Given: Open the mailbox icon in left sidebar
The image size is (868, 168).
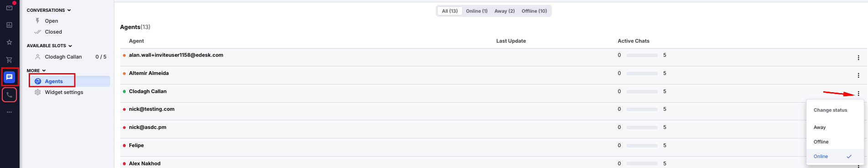Looking at the screenshot, I should pyautogui.click(x=9, y=8).
